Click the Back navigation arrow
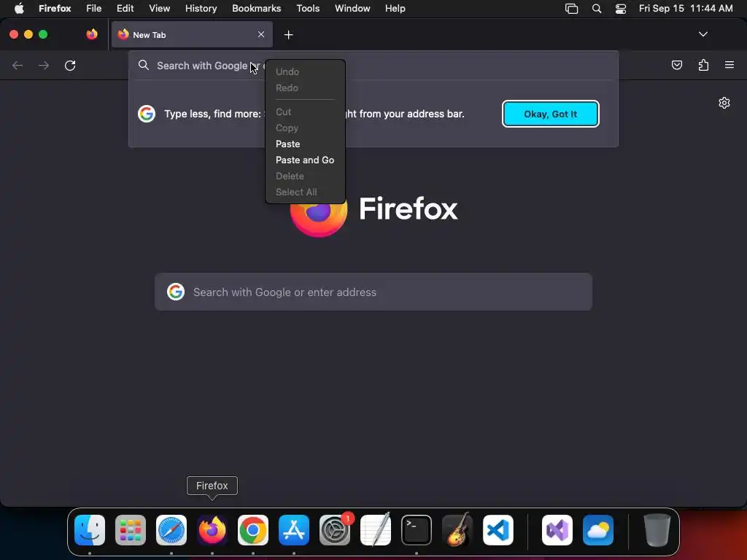The width and height of the screenshot is (747, 560). pos(18,65)
